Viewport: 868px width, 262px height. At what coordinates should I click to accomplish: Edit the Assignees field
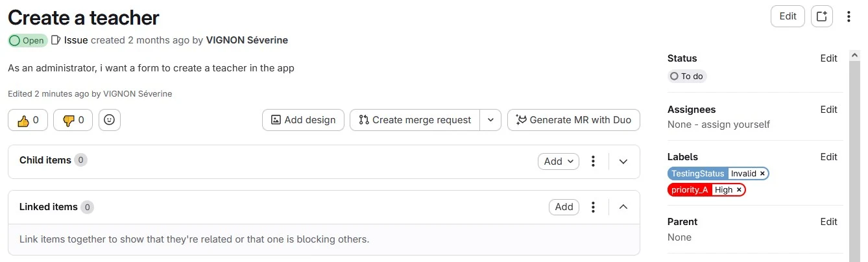(828, 110)
